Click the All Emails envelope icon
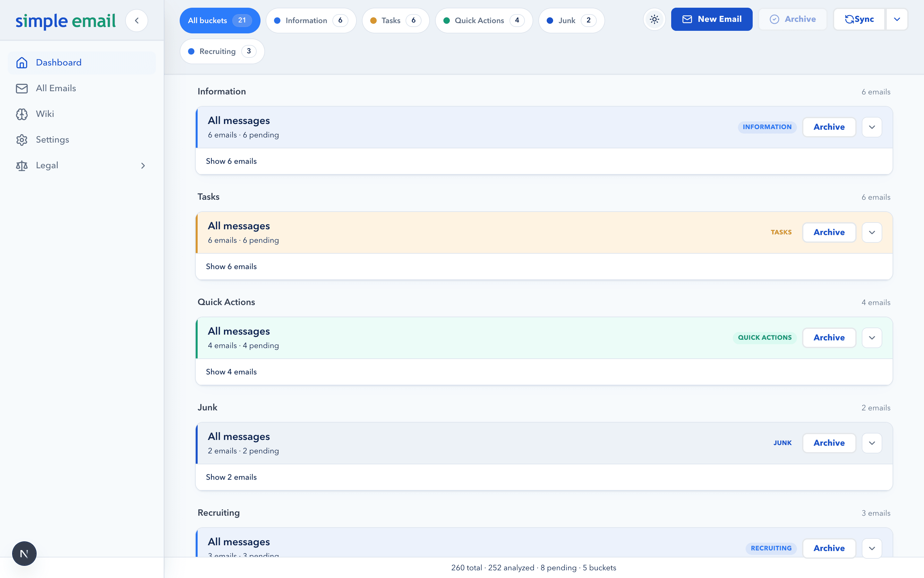The image size is (924, 578). [22, 88]
